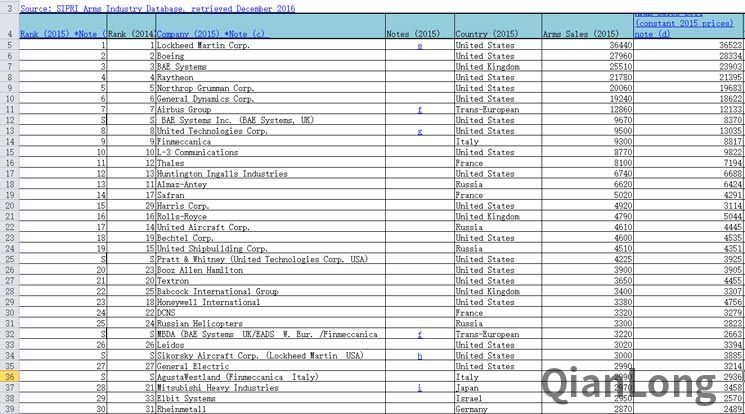This screenshot has width=745, height=414.
Task: Open note f link in the MBDA row
Action: pyautogui.click(x=420, y=335)
